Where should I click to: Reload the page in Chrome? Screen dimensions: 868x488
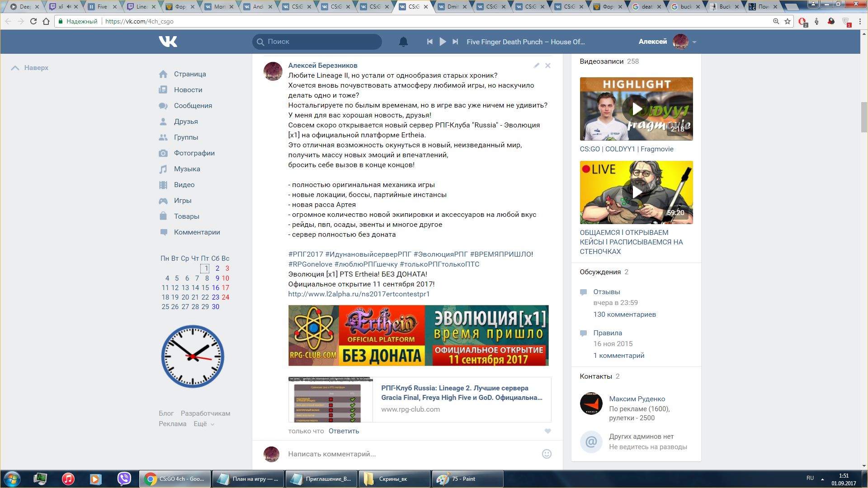[x=33, y=21]
